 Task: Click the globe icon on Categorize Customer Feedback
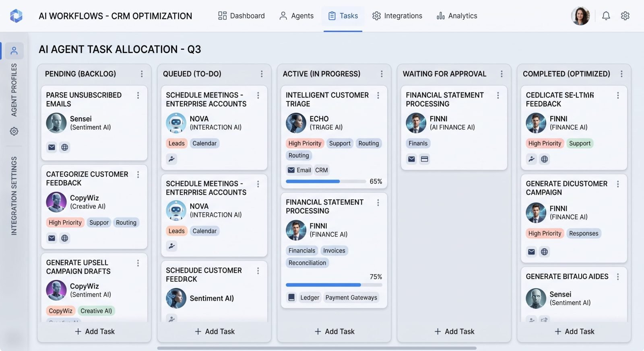click(x=64, y=238)
